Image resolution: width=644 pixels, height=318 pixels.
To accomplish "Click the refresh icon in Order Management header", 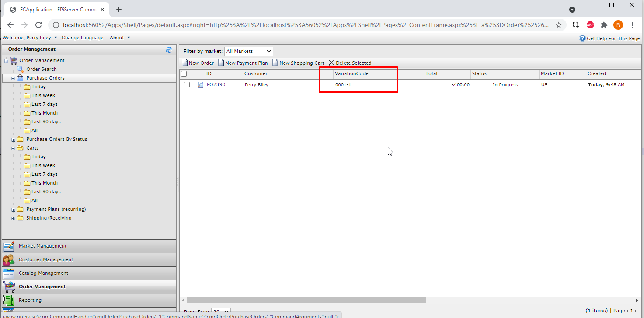I will [169, 50].
